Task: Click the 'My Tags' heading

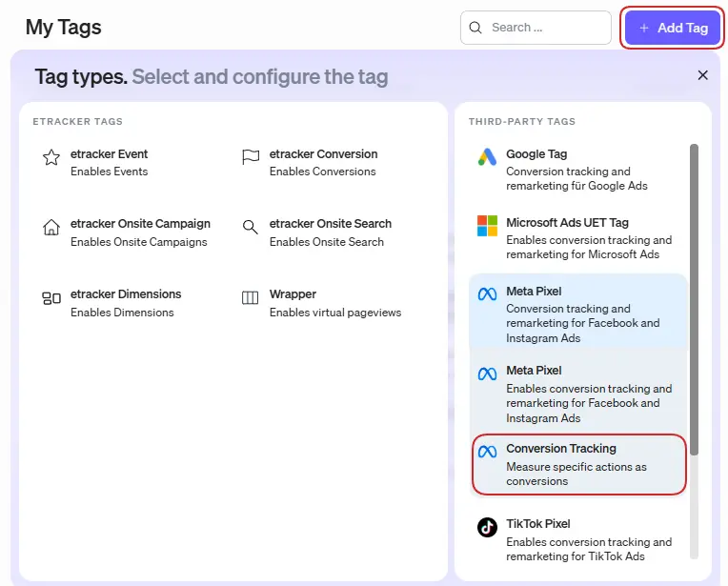Action: click(x=64, y=27)
